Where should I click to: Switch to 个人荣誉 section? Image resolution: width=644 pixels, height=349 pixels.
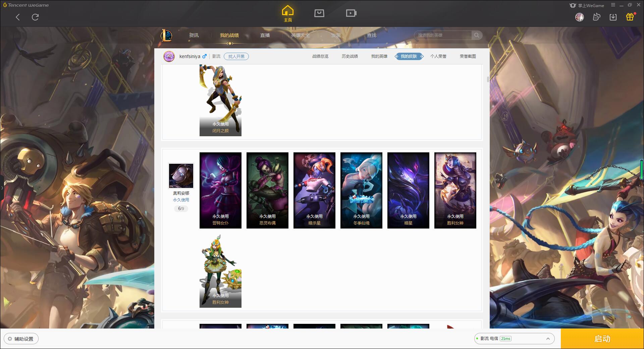(438, 56)
